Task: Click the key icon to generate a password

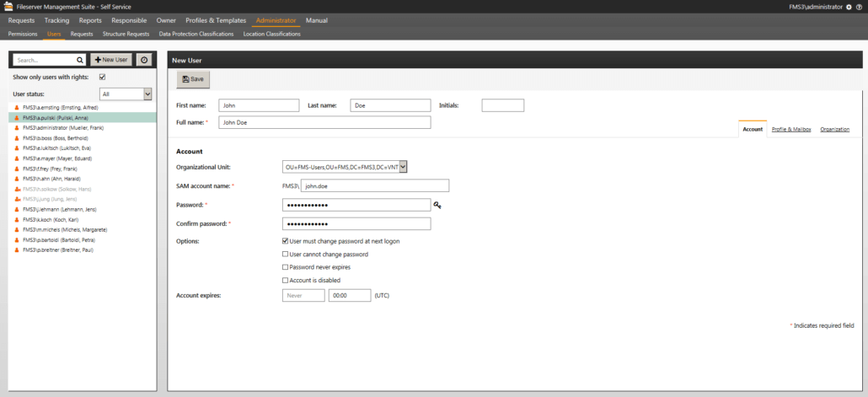Action: pos(437,206)
